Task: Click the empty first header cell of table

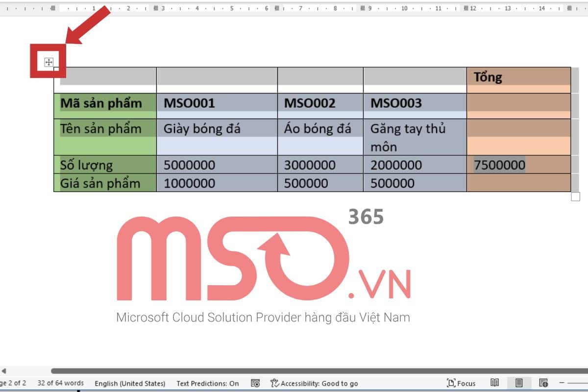Action: 105,80
